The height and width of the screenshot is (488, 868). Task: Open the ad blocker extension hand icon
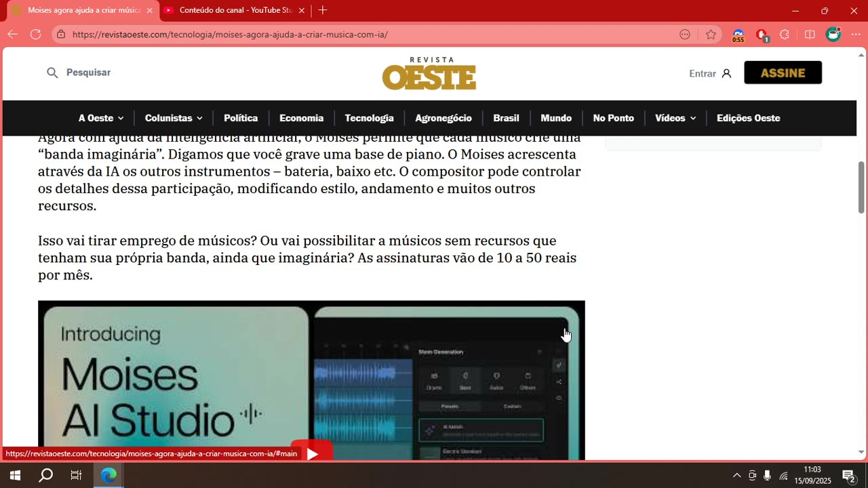click(x=762, y=35)
